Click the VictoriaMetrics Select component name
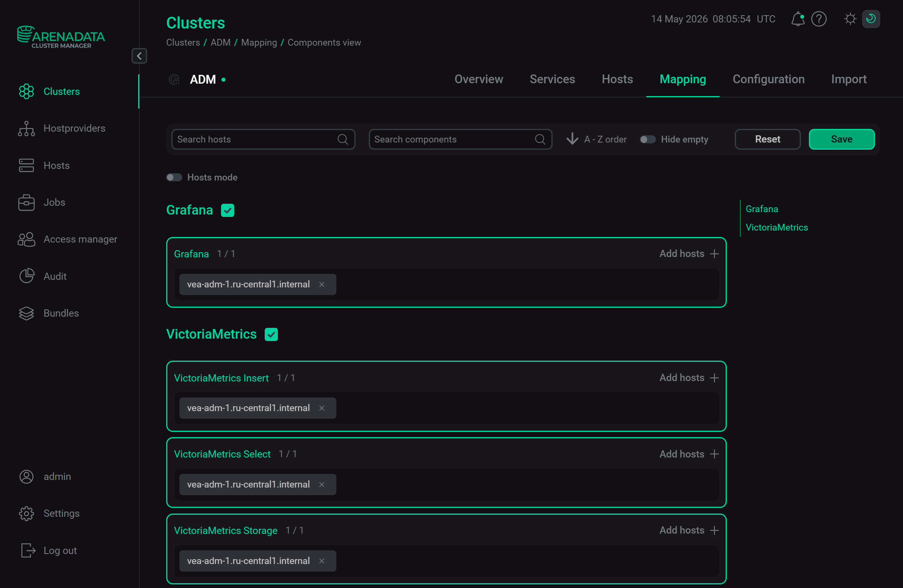This screenshot has height=588, width=903. click(x=222, y=454)
